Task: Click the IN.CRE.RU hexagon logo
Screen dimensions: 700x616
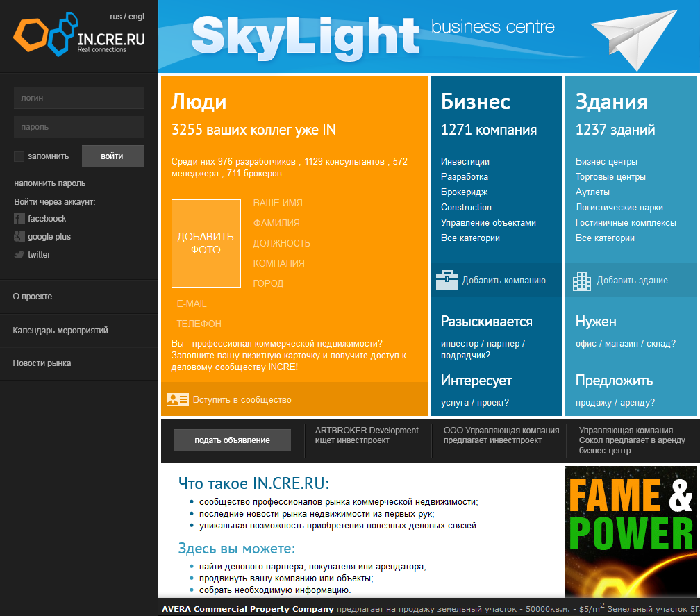Action: tap(79, 34)
